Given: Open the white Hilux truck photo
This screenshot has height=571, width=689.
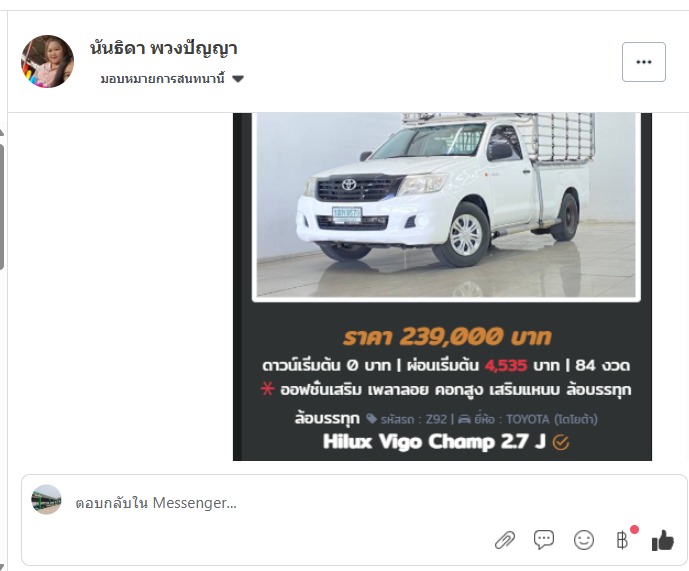Looking at the screenshot, I should pyautogui.click(x=446, y=205).
